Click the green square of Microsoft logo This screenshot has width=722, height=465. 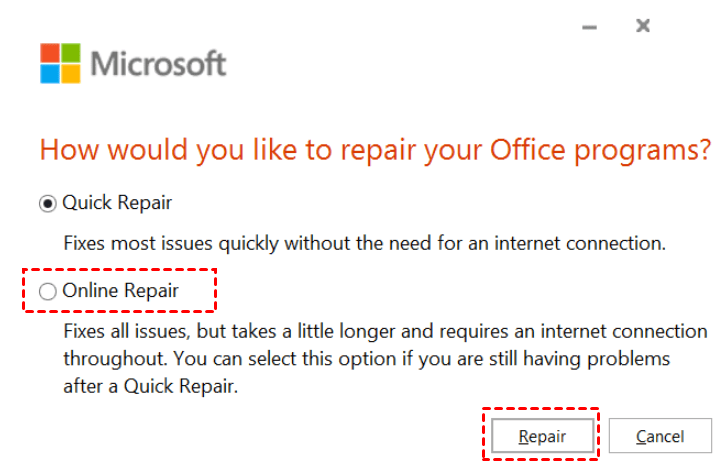(71, 53)
